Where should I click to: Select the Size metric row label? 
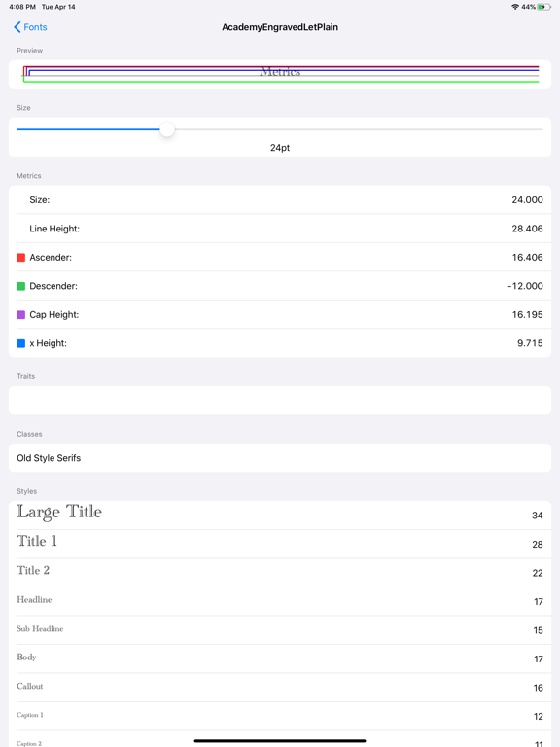tap(40, 200)
